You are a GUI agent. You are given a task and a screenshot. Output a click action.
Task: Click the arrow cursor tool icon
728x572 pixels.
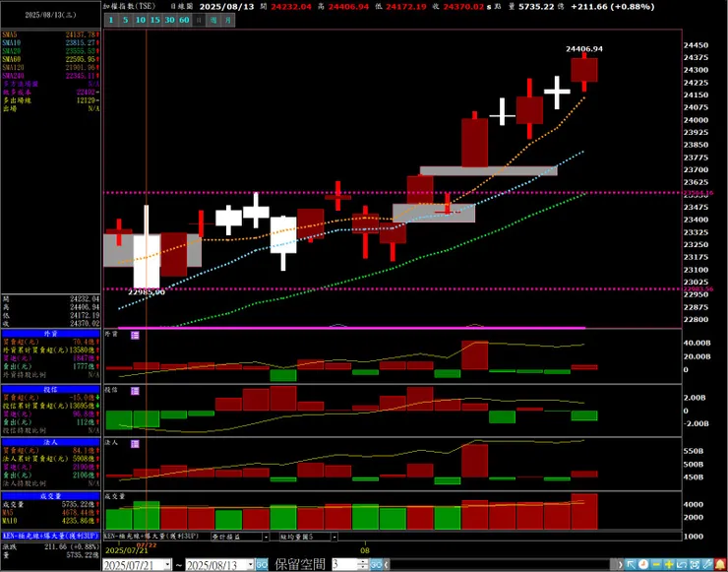(x=631, y=564)
